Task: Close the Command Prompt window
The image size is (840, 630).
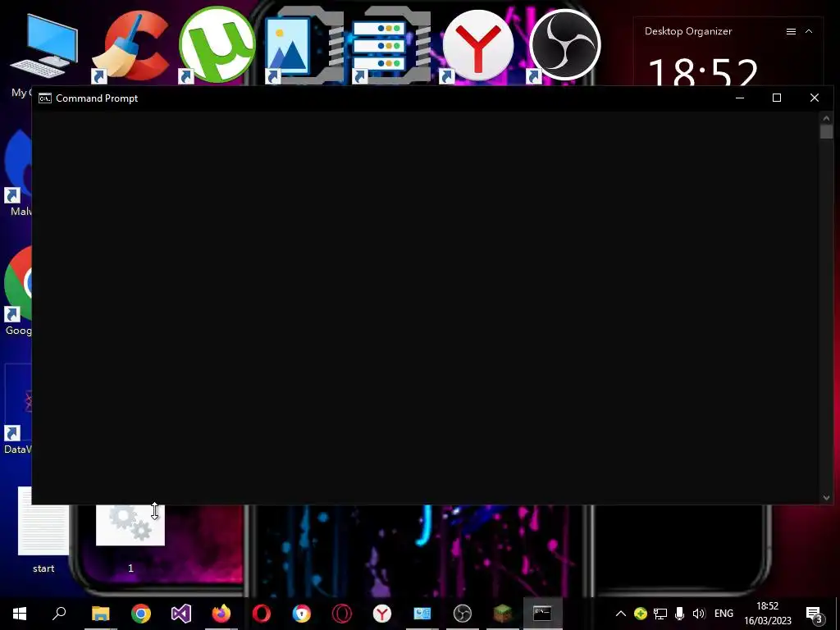Action: pos(815,98)
